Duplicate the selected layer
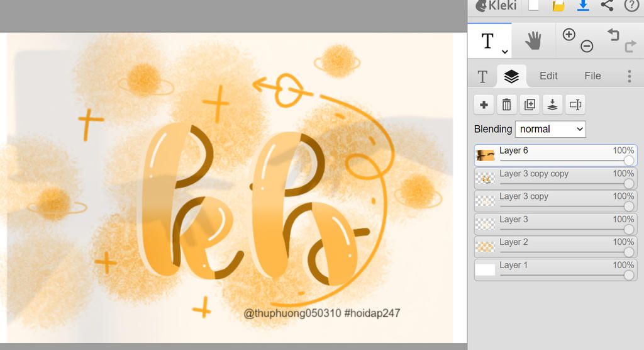 point(530,105)
